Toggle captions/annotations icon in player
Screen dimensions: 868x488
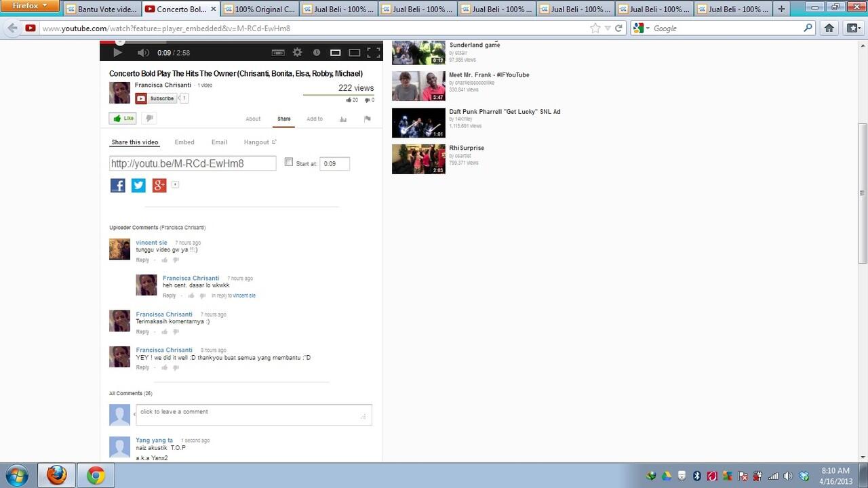point(278,52)
